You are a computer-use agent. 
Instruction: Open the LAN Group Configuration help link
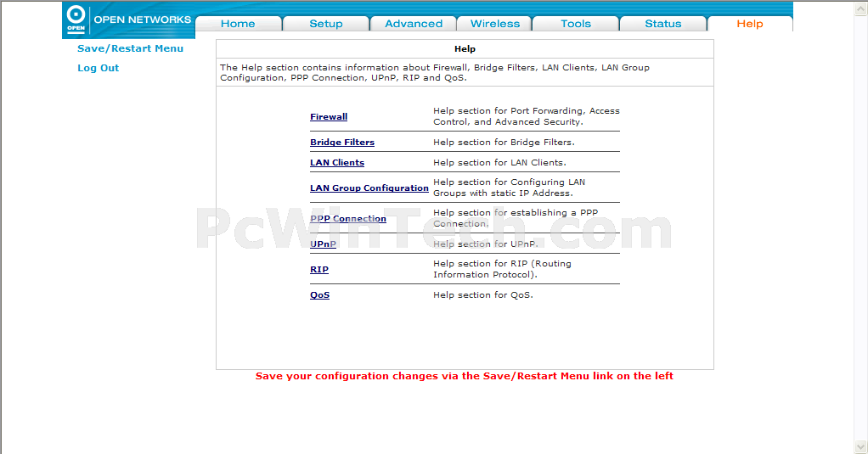pyautogui.click(x=369, y=188)
